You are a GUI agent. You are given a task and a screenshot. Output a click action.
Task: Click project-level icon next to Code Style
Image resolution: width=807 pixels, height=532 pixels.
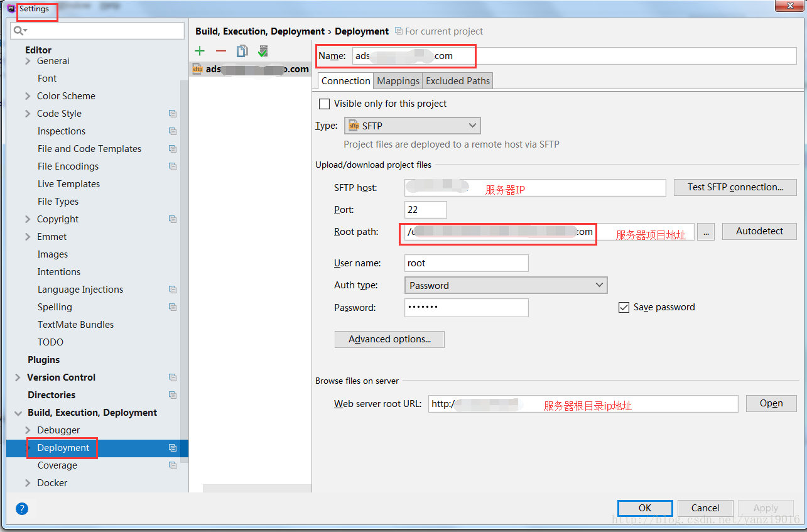[x=173, y=114]
